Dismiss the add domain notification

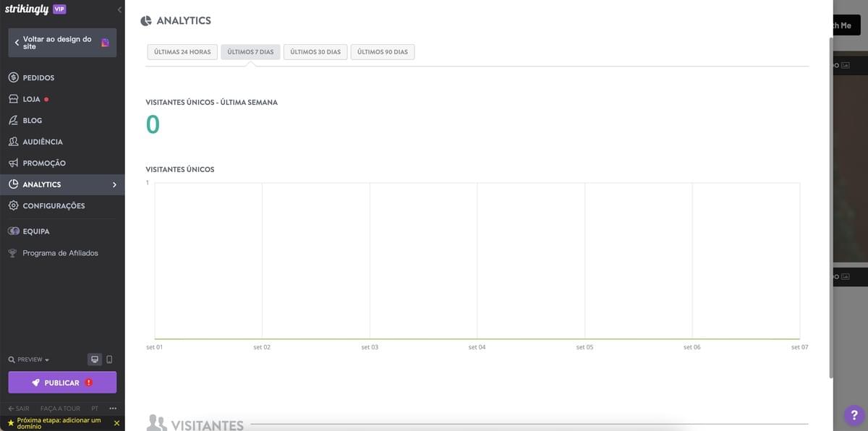[116, 423]
